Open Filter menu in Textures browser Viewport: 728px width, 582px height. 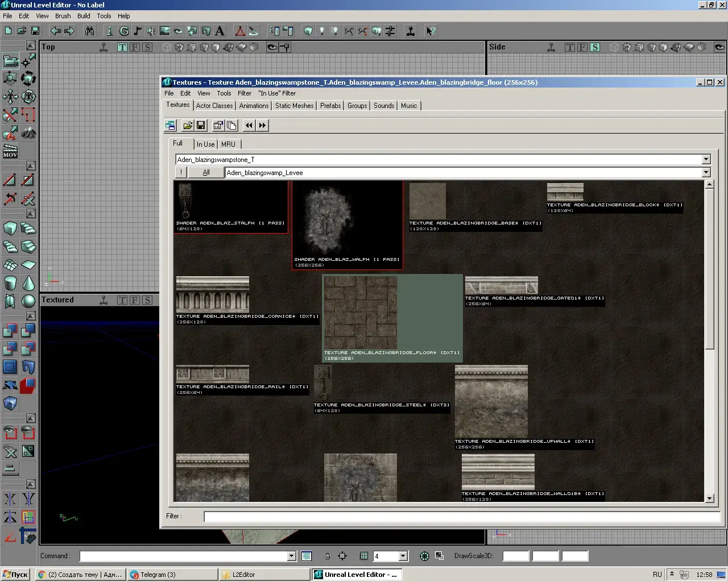pos(245,93)
